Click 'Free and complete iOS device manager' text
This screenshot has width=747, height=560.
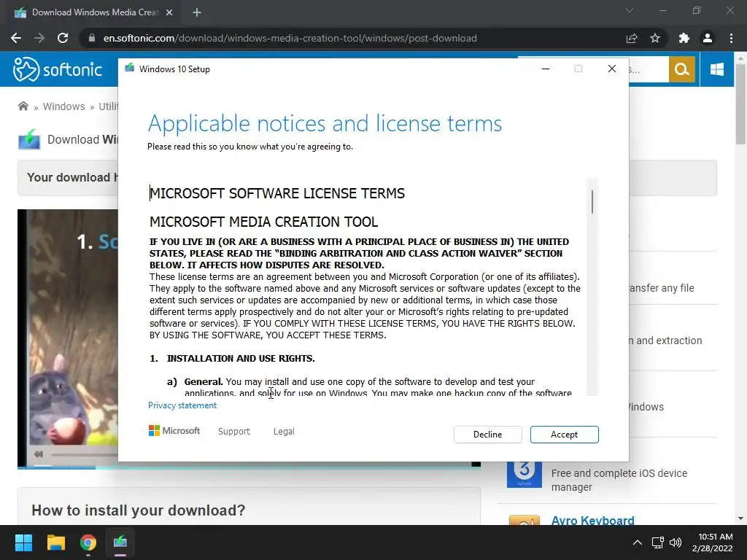(619, 480)
